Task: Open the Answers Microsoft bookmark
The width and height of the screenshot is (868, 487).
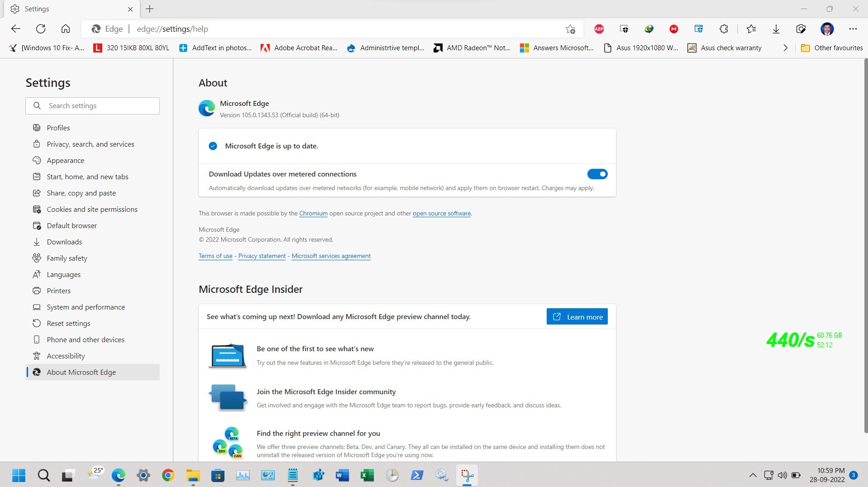Action: 557,48
